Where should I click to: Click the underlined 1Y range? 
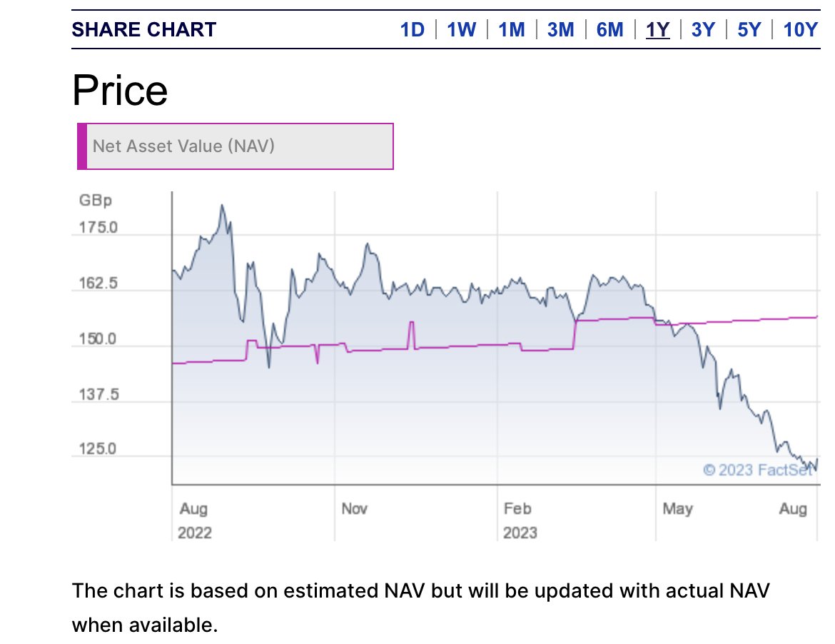pos(658,29)
